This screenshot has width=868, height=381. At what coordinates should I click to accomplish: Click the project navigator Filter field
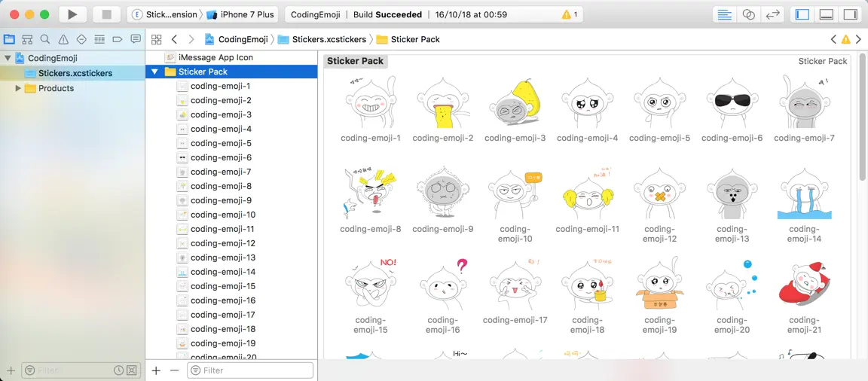coord(80,370)
